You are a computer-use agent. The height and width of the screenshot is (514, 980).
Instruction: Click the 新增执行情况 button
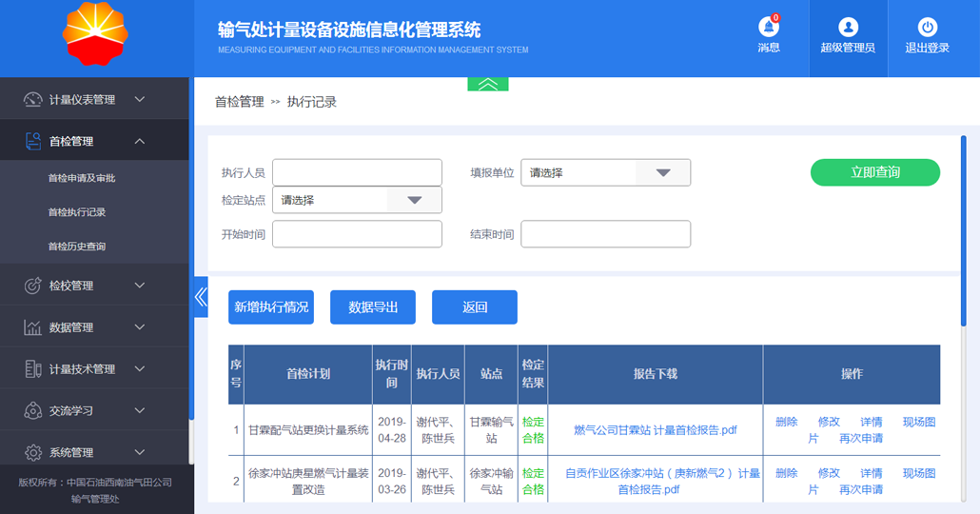271,307
